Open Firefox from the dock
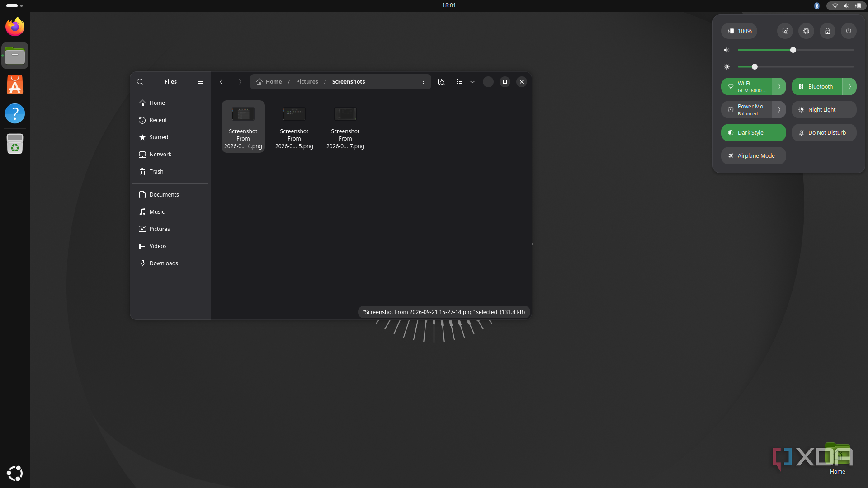868x488 pixels. coord(15,27)
